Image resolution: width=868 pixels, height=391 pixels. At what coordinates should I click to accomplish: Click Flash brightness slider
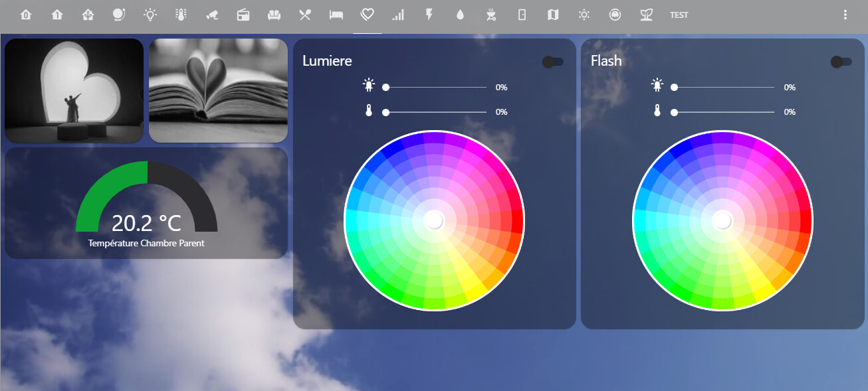click(724, 87)
